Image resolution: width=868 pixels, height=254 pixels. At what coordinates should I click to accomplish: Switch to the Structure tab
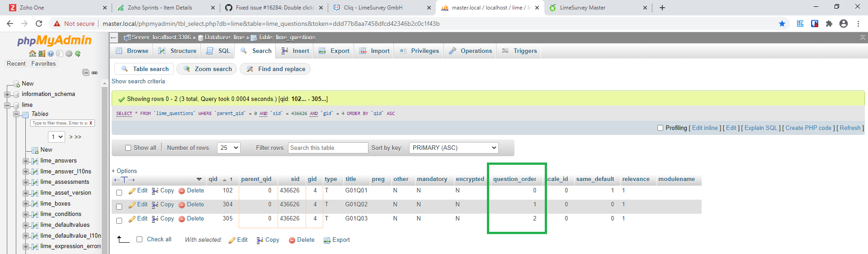click(177, 51)
